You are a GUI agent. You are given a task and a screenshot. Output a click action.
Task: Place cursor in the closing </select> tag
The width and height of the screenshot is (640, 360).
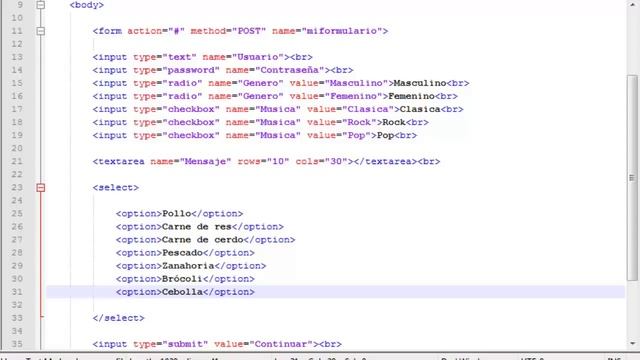coord(118,318)
